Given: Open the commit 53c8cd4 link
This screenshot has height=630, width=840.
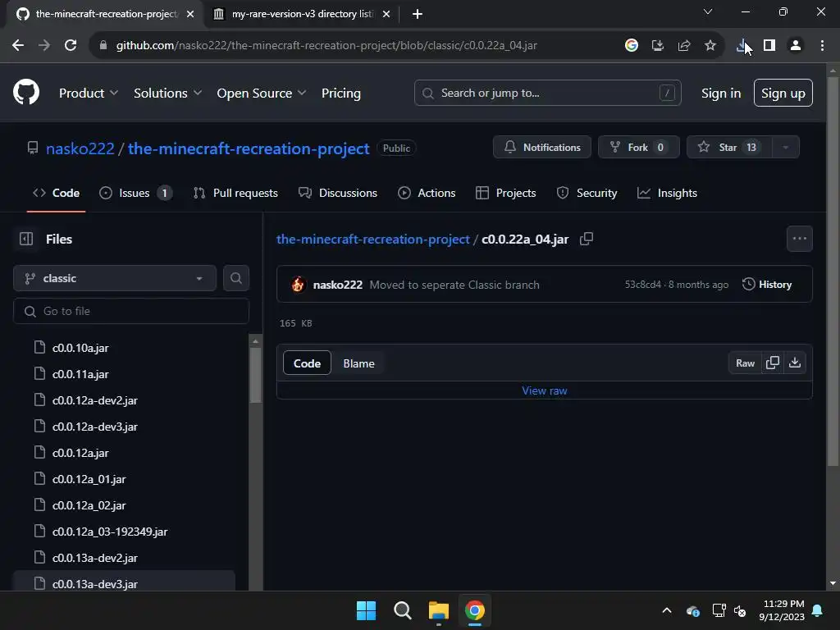Looking at the screenshot, I should click(642, 285).
